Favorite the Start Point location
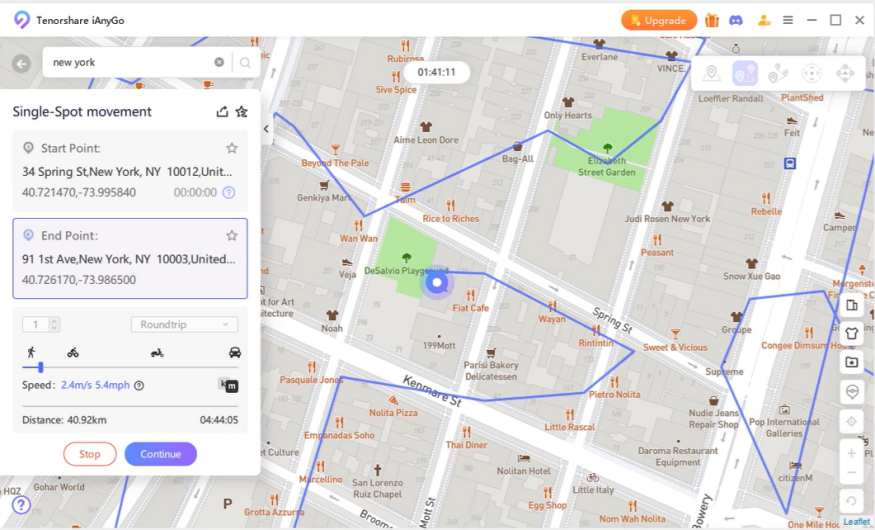875x530 pixels. point(232,148)
